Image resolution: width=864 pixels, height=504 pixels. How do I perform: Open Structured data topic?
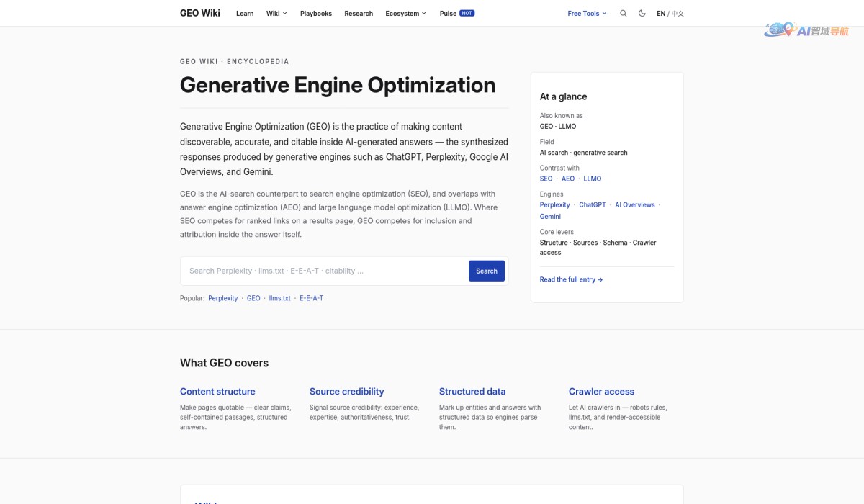[472, 392]
